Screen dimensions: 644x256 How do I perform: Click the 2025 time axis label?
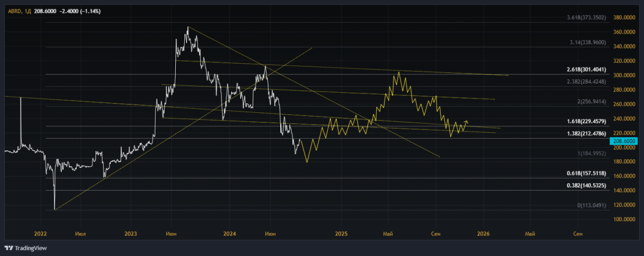[x=341, y=234]
